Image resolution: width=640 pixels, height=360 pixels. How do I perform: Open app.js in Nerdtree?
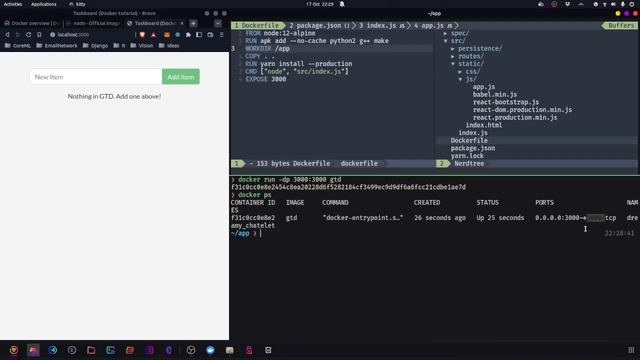(484, 87)
